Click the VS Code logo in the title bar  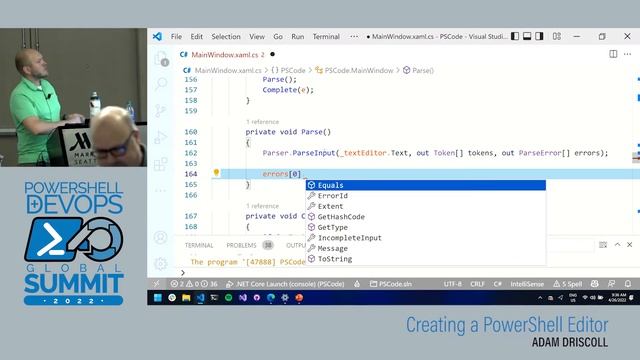click(x=157, y=36)
